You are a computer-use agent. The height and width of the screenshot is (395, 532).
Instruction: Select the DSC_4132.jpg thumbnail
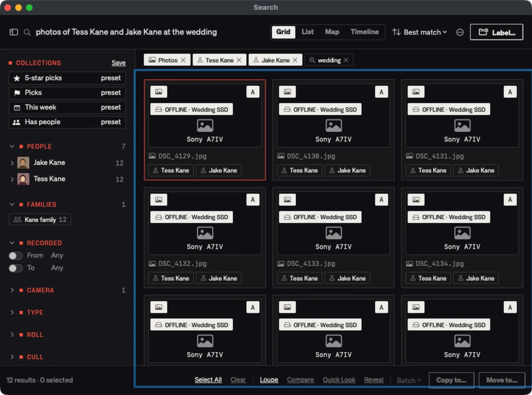point(205,223)
